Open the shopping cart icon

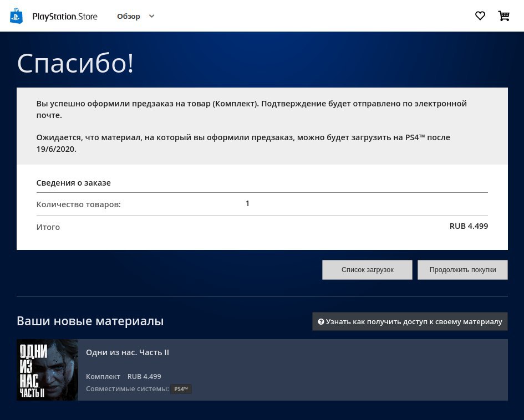click(503, 16)
